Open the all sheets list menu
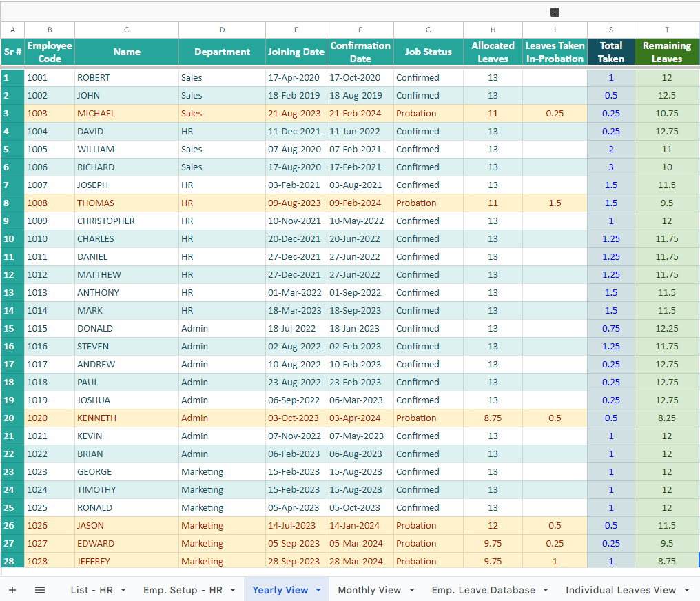 (x=40, y=590)
